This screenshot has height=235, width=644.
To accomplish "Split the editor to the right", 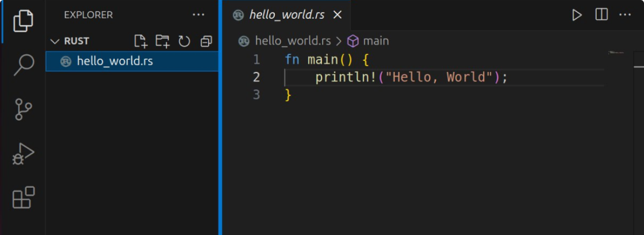I will coord(601,15).
